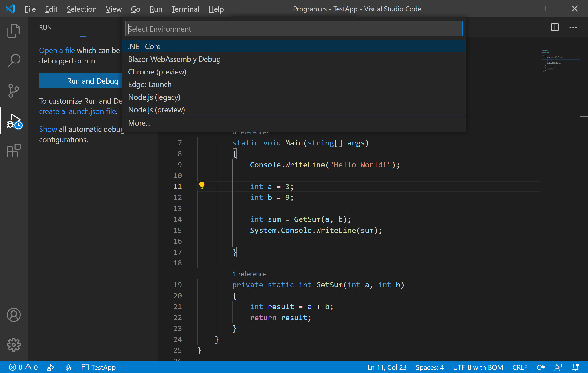Open the Terminal menu
This screenshot has width=588, height=373.
click(185, 9)
